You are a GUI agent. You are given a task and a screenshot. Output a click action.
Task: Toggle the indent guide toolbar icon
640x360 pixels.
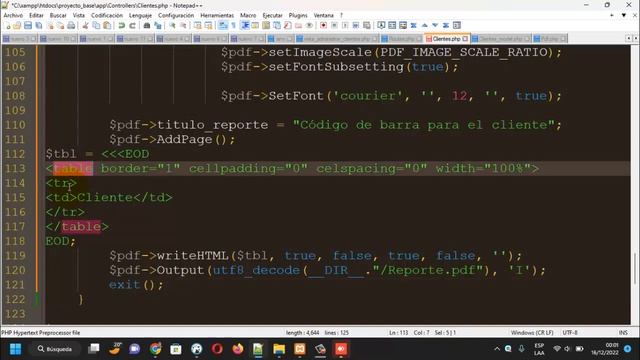coord(245,26)
